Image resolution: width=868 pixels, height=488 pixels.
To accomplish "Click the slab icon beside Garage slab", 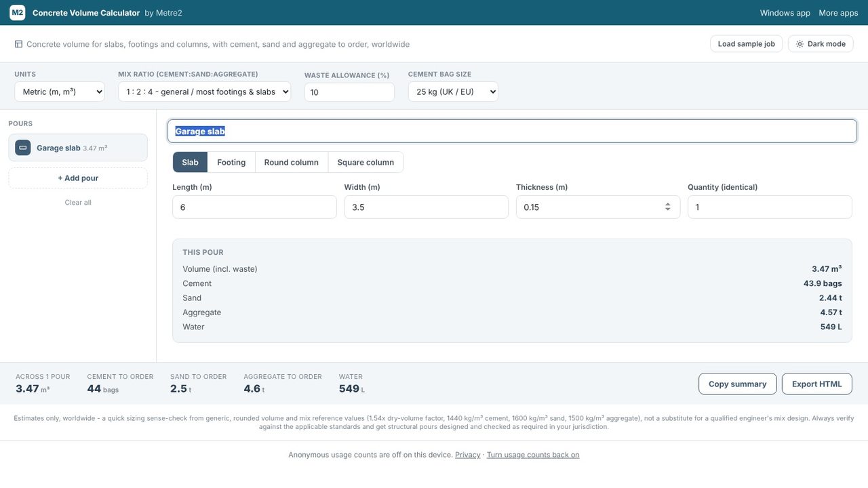I will pyautogui.click(x=23, y=148).
